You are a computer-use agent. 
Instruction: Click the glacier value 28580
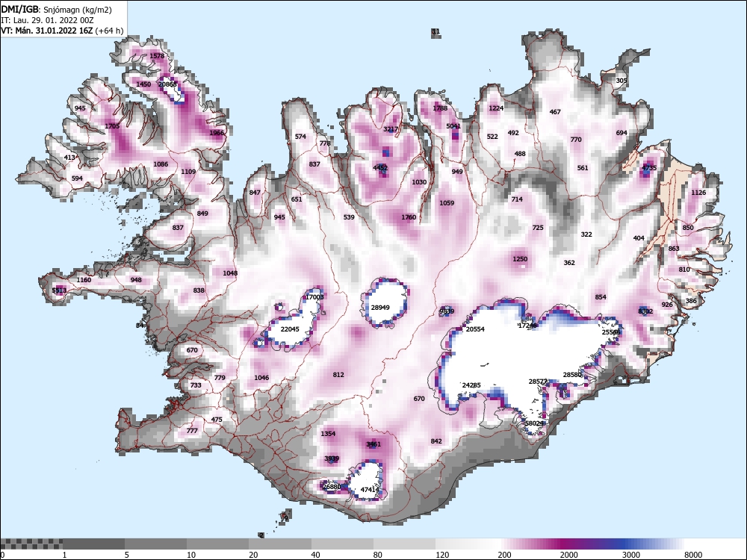pyautogui.click(x=572, y=376)
